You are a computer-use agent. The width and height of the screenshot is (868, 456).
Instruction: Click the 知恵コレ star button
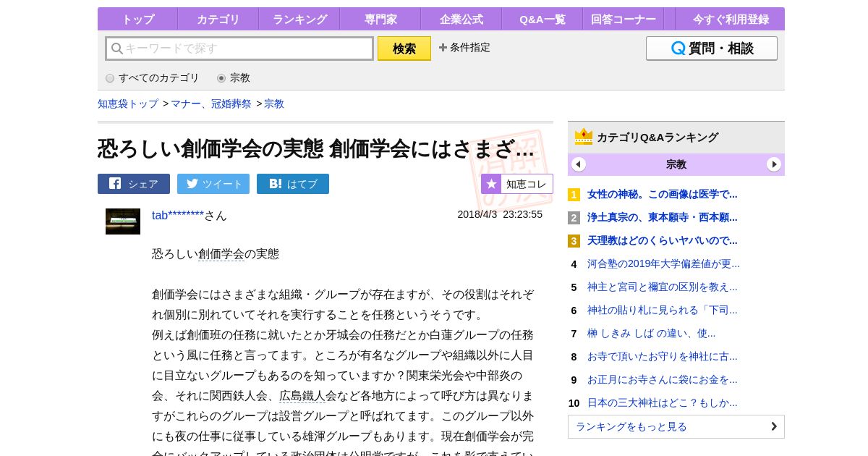click(517, 184)
